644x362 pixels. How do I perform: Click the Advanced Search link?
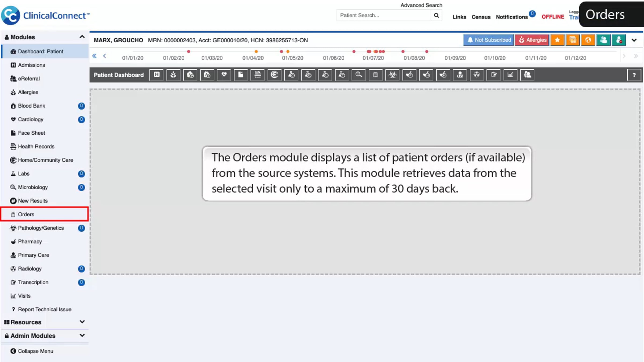click(421, 5)
